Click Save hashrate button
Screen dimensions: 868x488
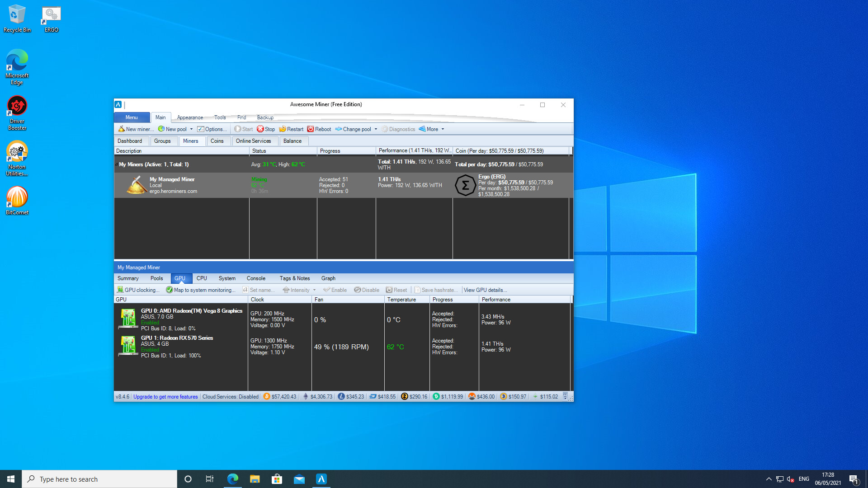436,290
